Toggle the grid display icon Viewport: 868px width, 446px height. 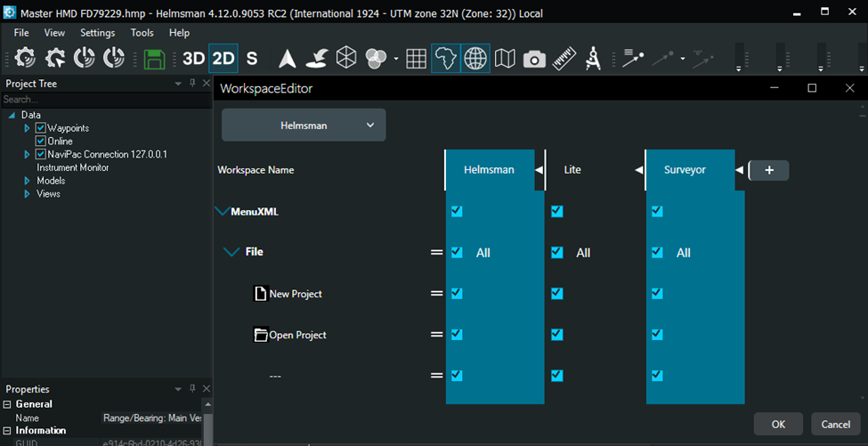[417, 58]
